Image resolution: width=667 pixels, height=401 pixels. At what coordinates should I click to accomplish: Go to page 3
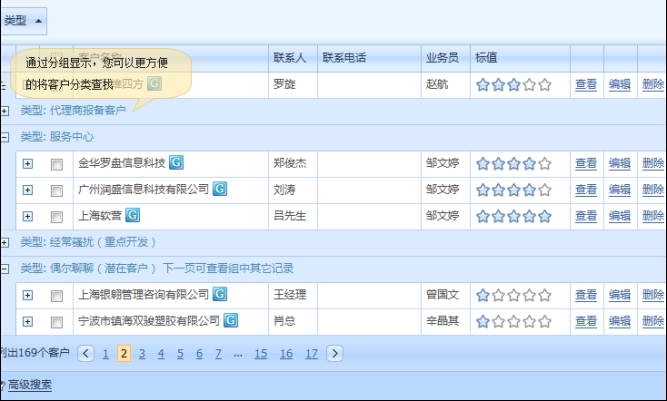tap(142, 354)
